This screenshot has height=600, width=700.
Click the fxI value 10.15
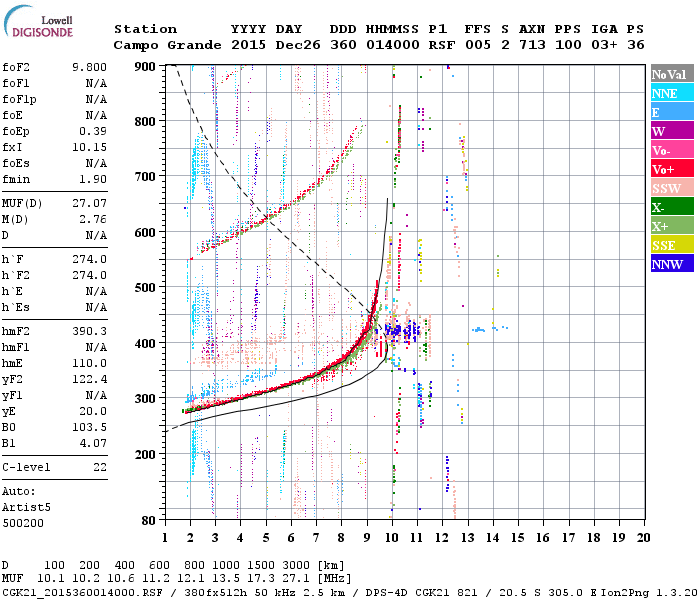89,147
